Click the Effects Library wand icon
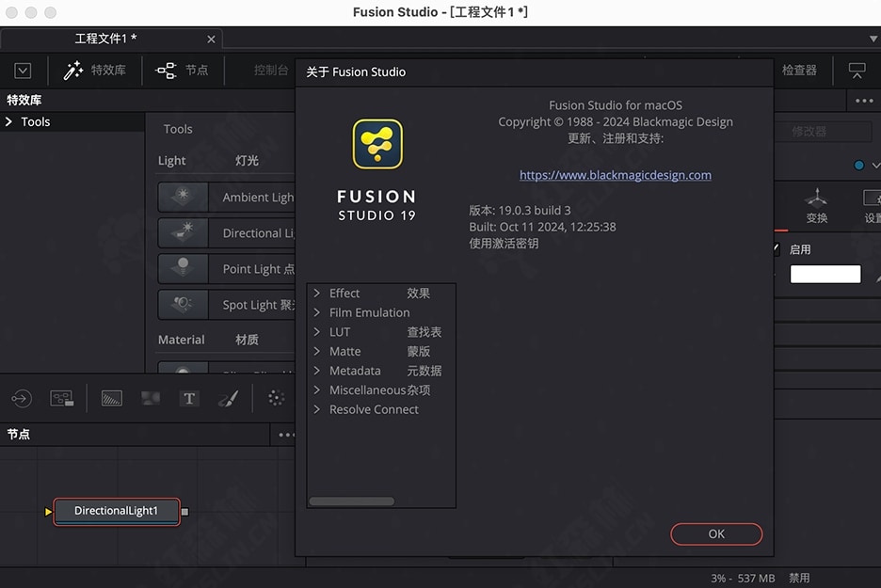 click(73, 71)
